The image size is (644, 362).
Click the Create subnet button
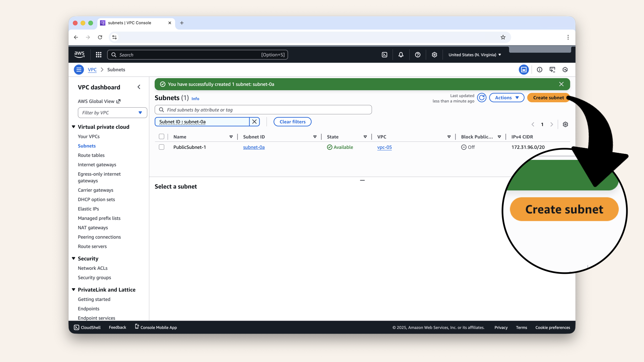pyautogui.click(x=548, y=98)
